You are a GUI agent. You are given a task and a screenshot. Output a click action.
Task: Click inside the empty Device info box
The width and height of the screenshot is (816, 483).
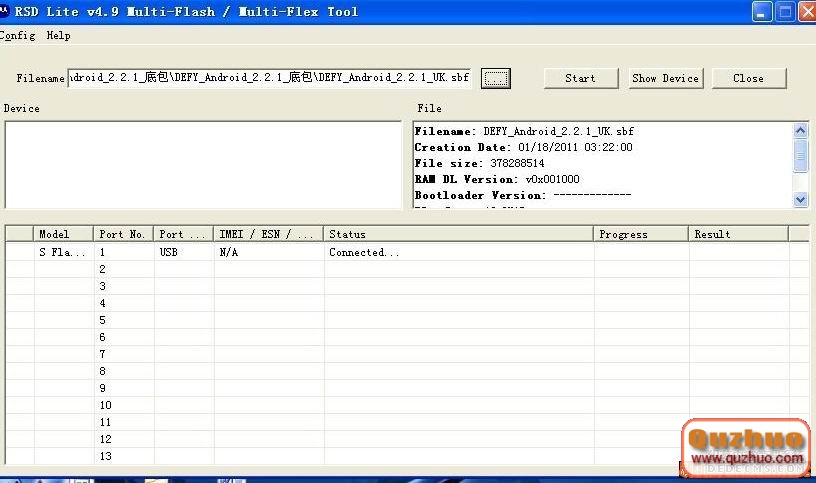203,165
